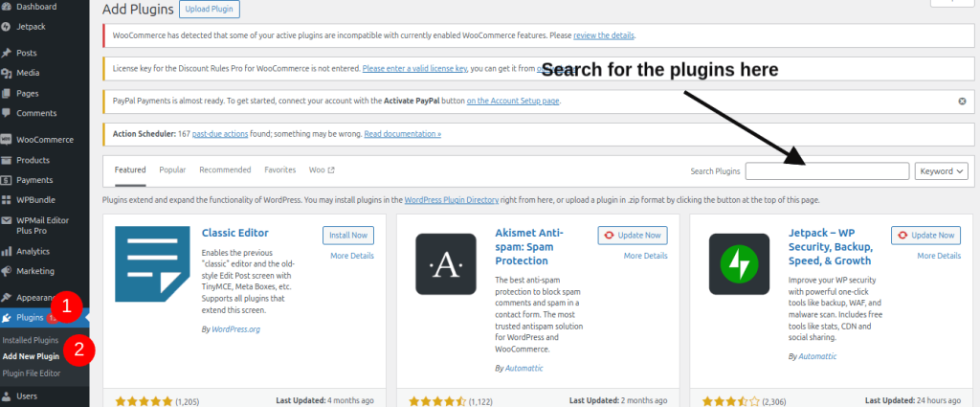Screen dimensions: 980x407
Task: Open the 'Read documentation »' link
Action: click(403, 134)
